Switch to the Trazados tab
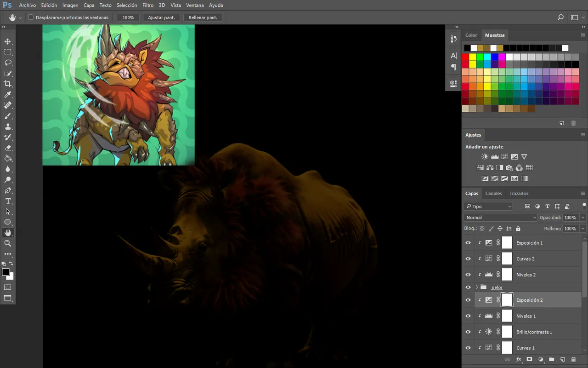Screen dimensions: 588x368 [519, 193]
